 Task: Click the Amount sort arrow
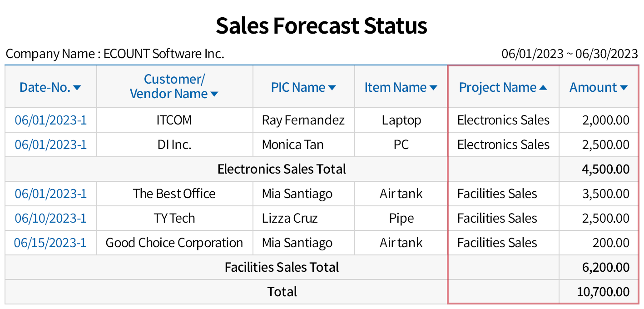coord(624,88)
